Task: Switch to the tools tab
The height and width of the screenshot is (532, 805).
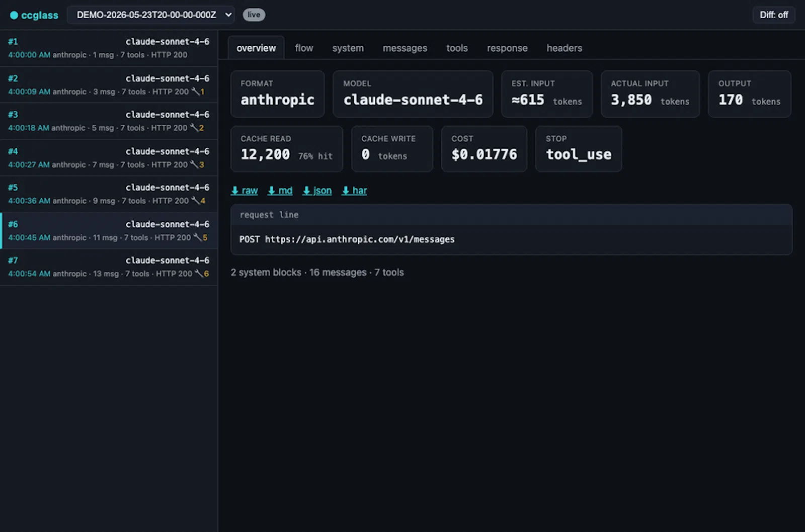Action: [457, 48]
